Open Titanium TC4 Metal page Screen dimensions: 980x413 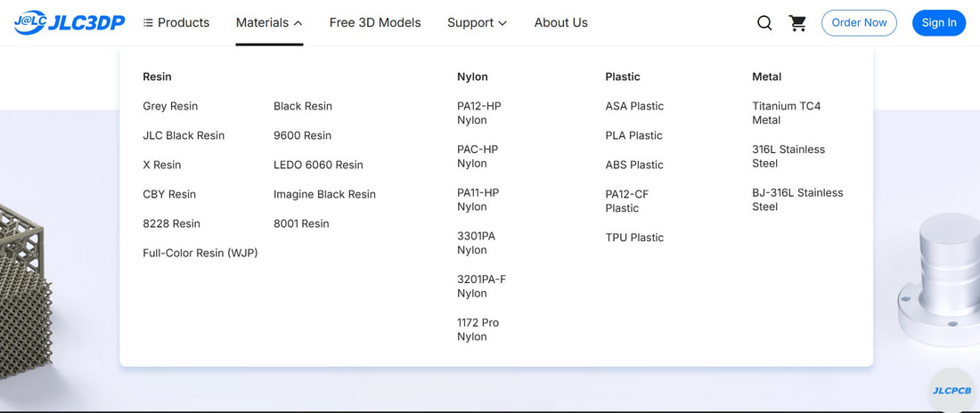787,113
